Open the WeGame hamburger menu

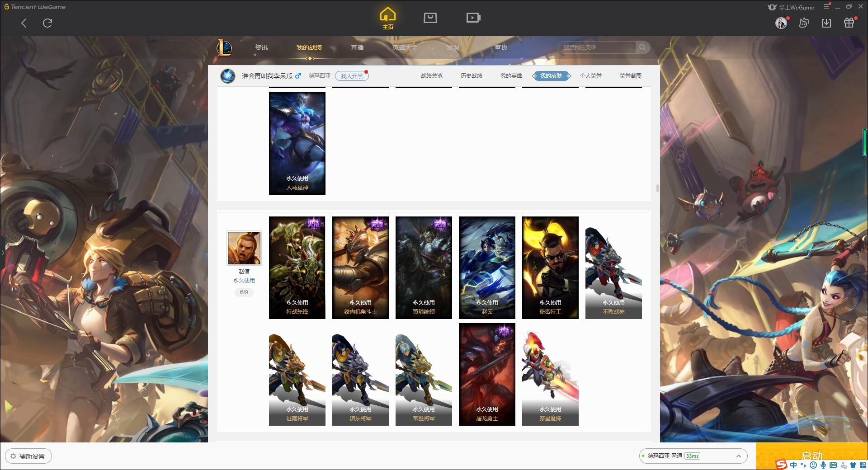pos(826,7)
